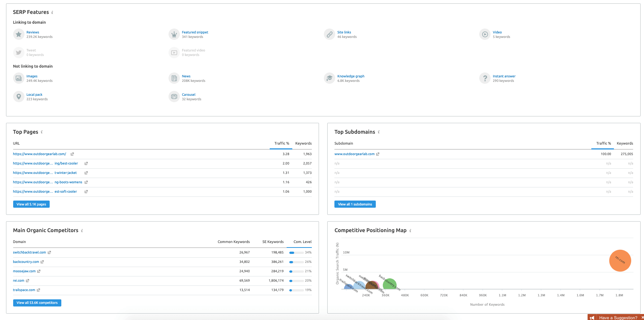Viewport: 644px width, 320px height.
Task: Click View all 53.6K competitors button
Action: click(37, 303)
